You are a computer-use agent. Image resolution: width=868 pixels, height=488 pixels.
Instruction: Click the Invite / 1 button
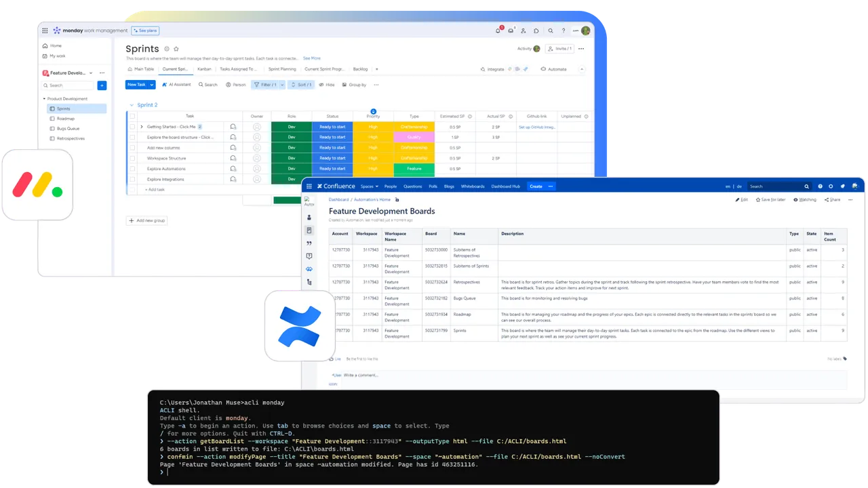click(x=560, y=49)
